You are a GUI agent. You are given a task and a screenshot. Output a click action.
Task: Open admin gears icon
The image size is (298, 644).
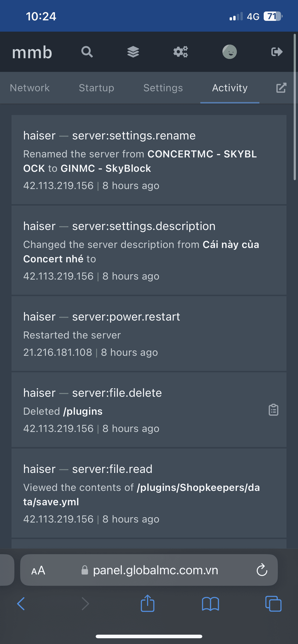(181, 52)
